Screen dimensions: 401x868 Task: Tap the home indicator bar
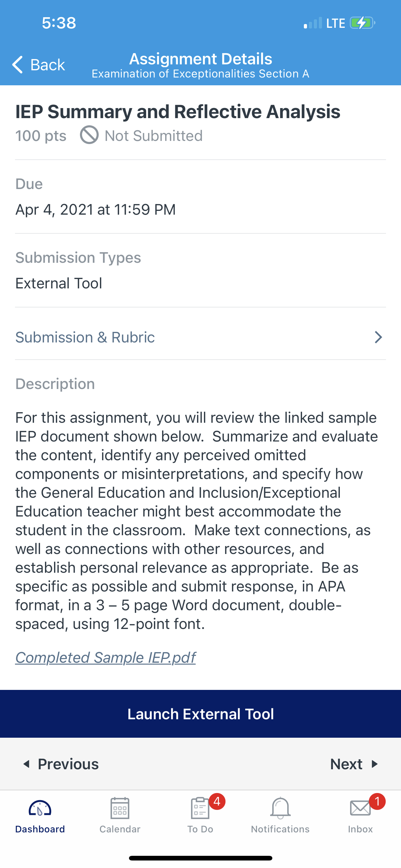click(x=200, y=858)
